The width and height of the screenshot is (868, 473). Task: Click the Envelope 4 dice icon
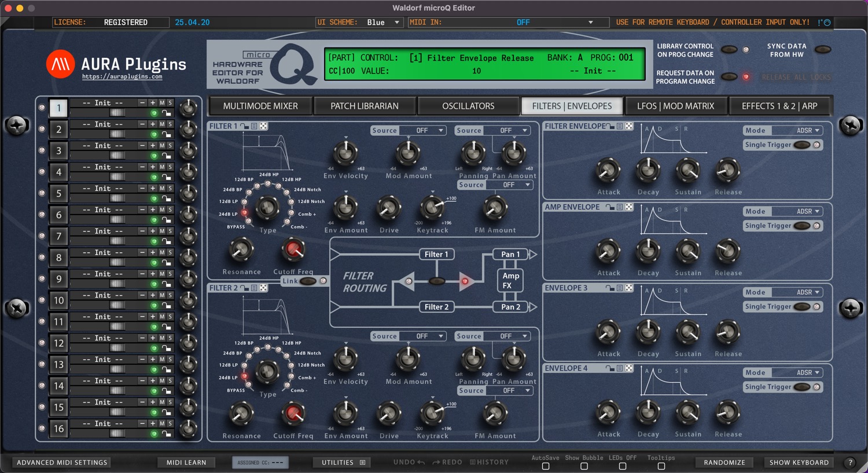[x=629, y=368]
